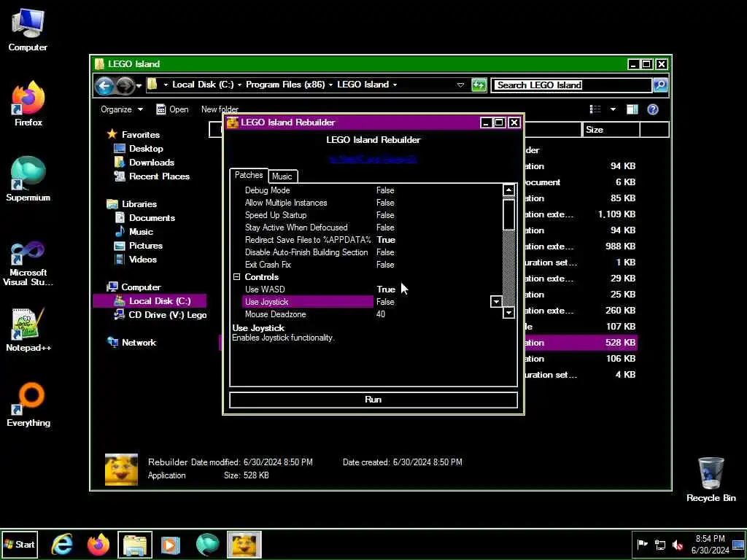The image size is (747, 560).
Task: Open the Recycle Bin
Action: pyautogui.click(x=711, y=480)
